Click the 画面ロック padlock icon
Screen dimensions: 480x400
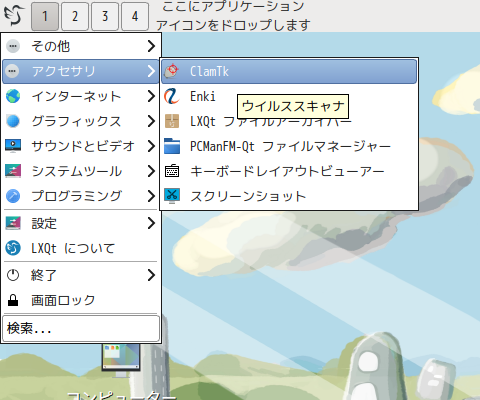[13, 300]
